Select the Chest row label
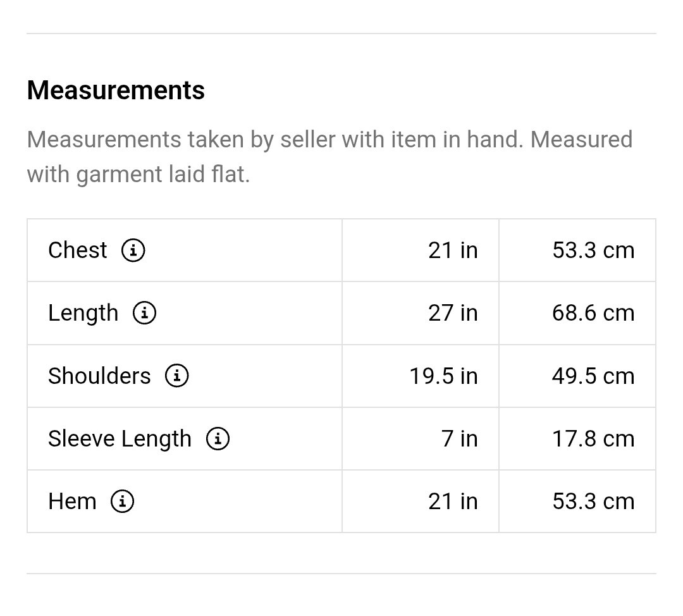 click(x=77, y=250)
